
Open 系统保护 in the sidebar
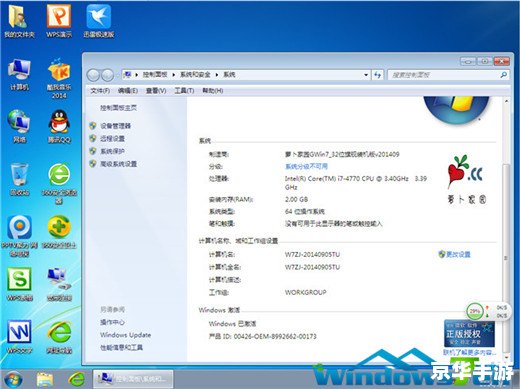point(112,151)
